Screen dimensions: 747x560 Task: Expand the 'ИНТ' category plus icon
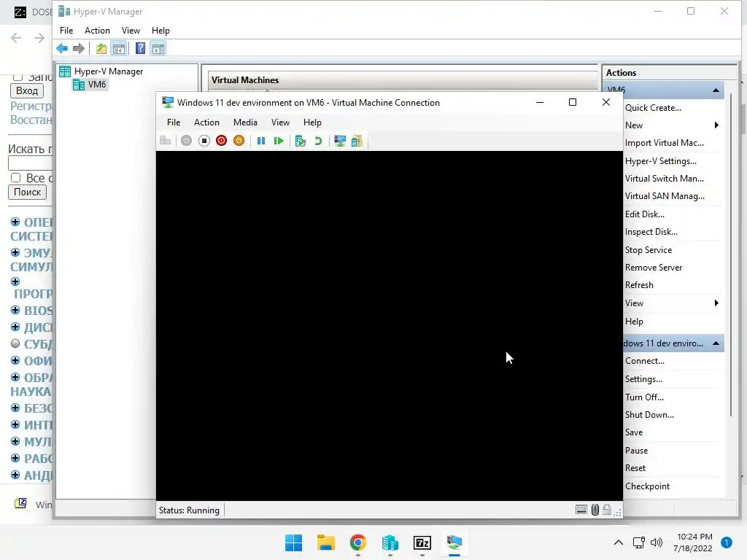pyautogui.click(x=15, y=424)
